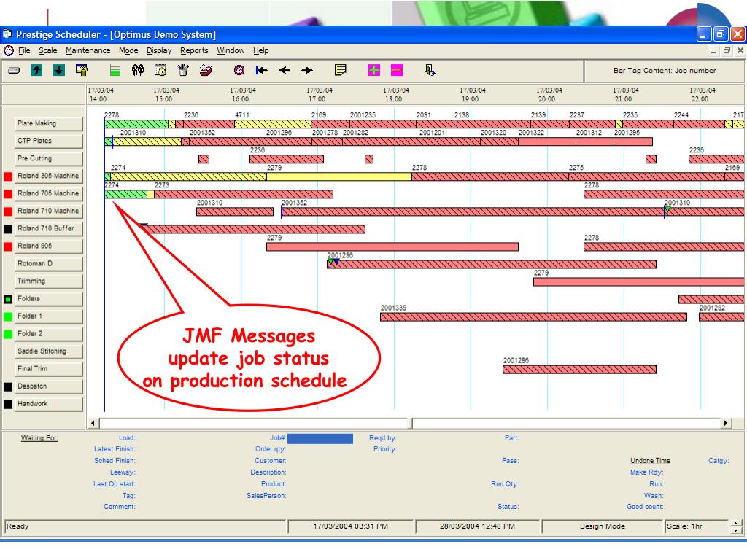Open the Help menu
This screenshot has height=560, width=747.
point(260,50)
